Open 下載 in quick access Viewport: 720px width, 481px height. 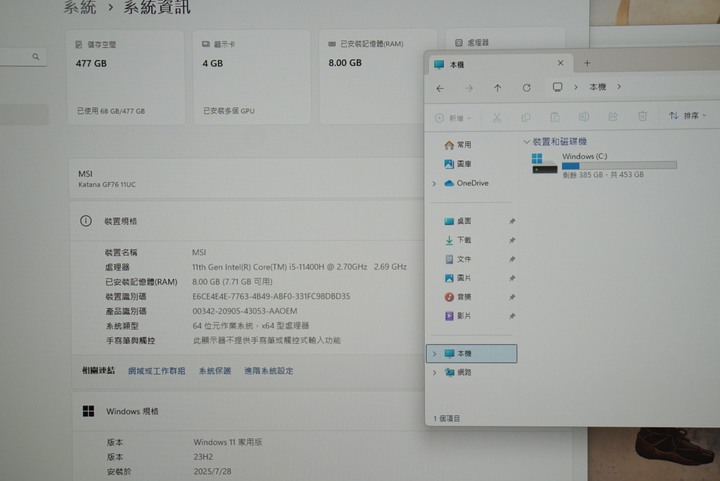(457, 240)
